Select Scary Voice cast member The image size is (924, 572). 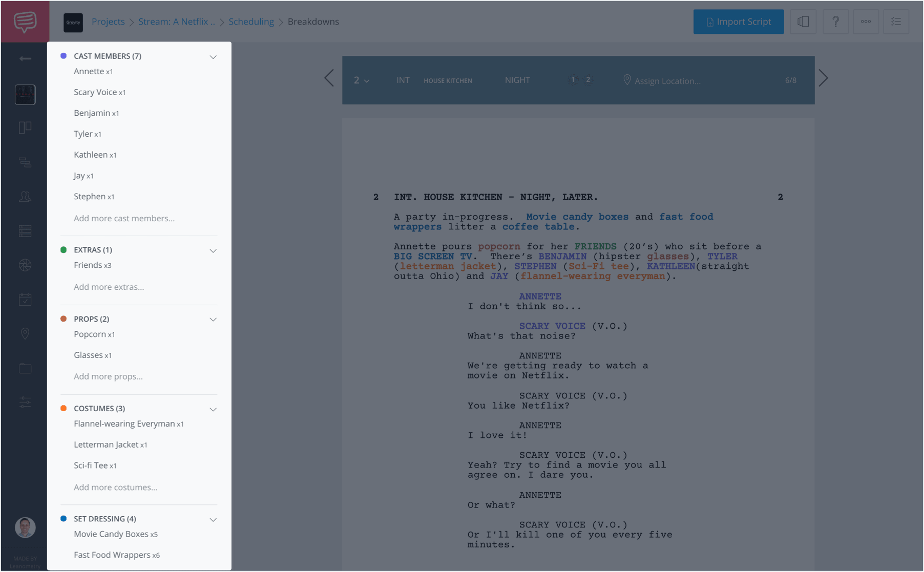99,92
